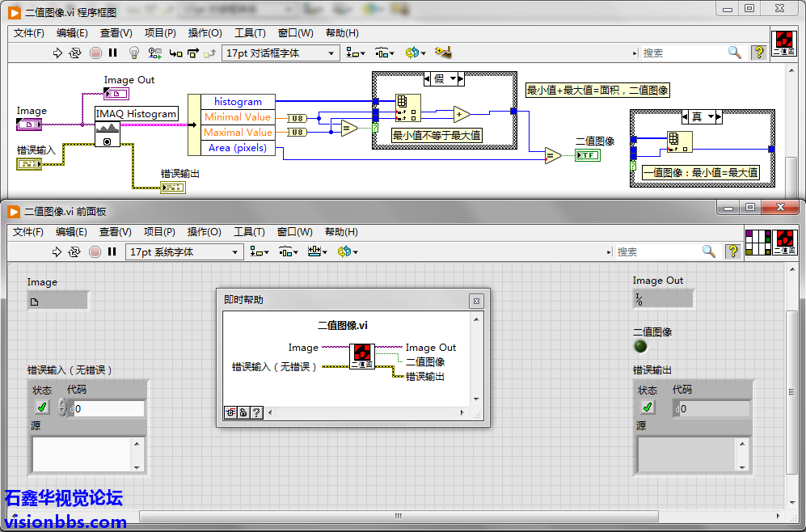Open context help from block diagram toolbar
The width and height of the screenshot is (806, 532).
(759, 53)
